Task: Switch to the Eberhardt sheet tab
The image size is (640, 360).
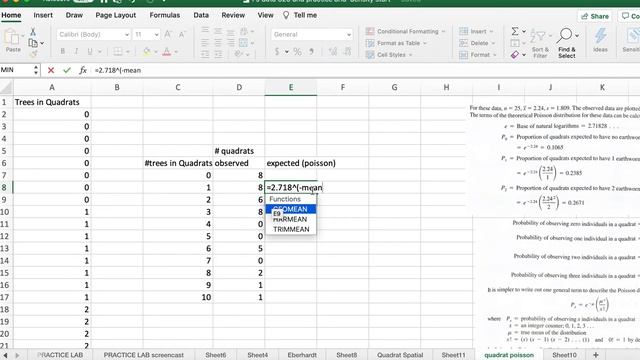Action: click(x=302, y=355)
